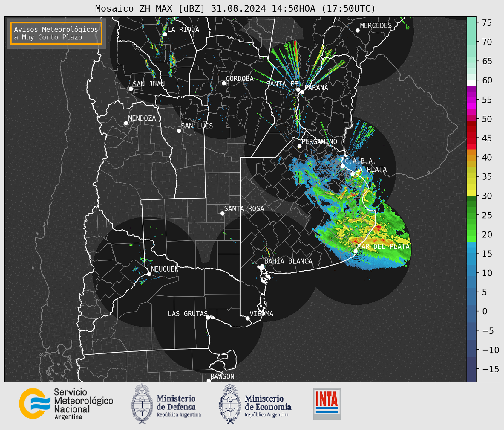Click the Ministerio de Defensa emblem

(142, 403)
